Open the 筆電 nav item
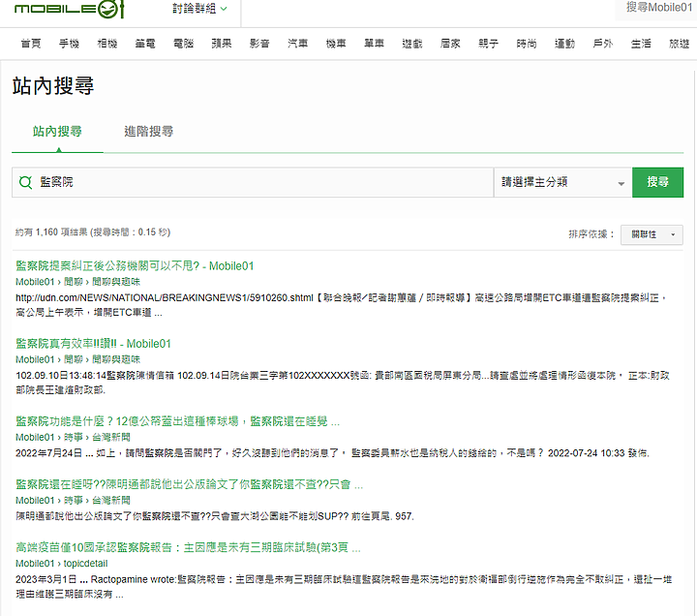This screenshot has height=616, width=697. pyautogui.click(x=145, y=44)
